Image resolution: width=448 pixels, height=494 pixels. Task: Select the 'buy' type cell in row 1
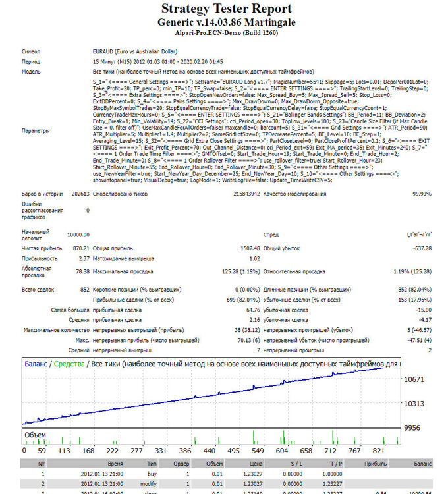pyautogui.click(x=152, y=474)
